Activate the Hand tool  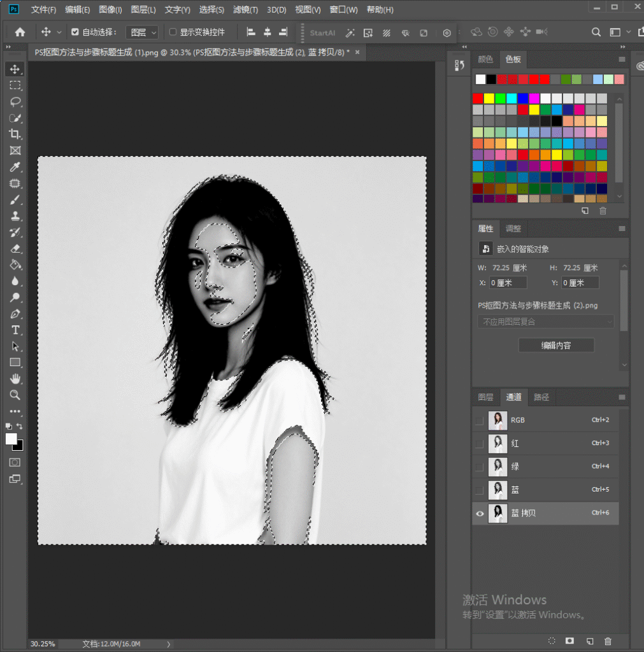click(15, 379)
